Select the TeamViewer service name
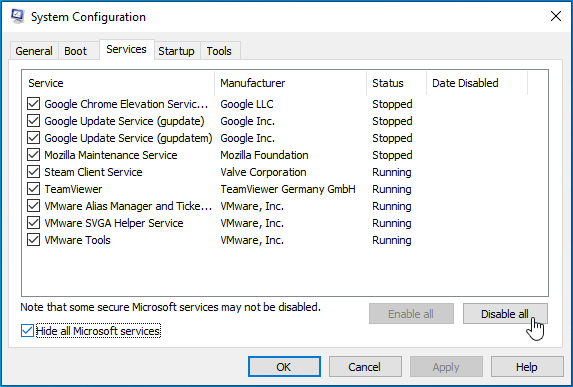The width and height of the screenshot is (573, 387). click(x=73, y=189)
